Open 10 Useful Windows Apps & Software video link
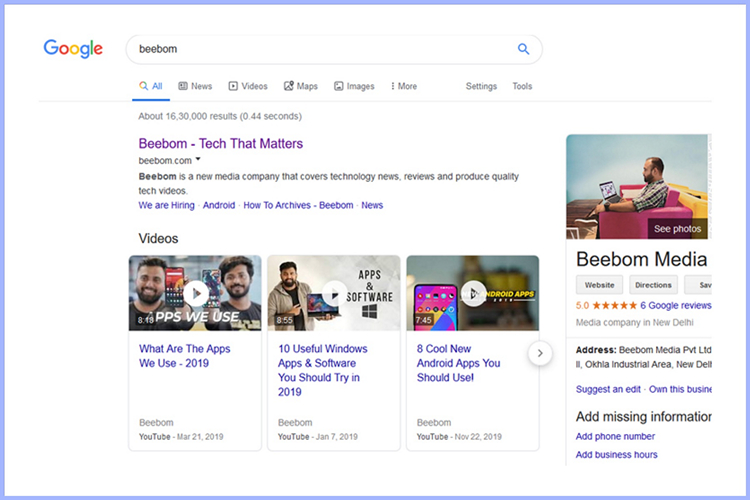This screenshot has width=750, height=500. 323,370
